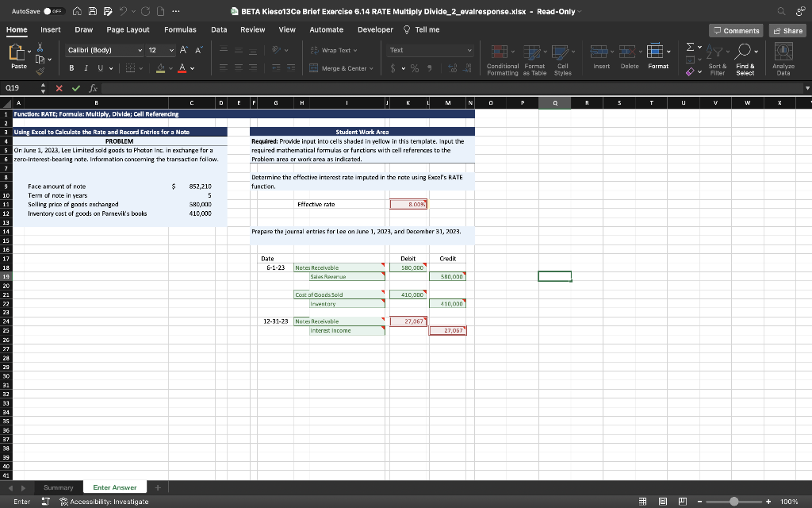Click the Name Box showing Q19
812x508 pixels.
point(20,88)
